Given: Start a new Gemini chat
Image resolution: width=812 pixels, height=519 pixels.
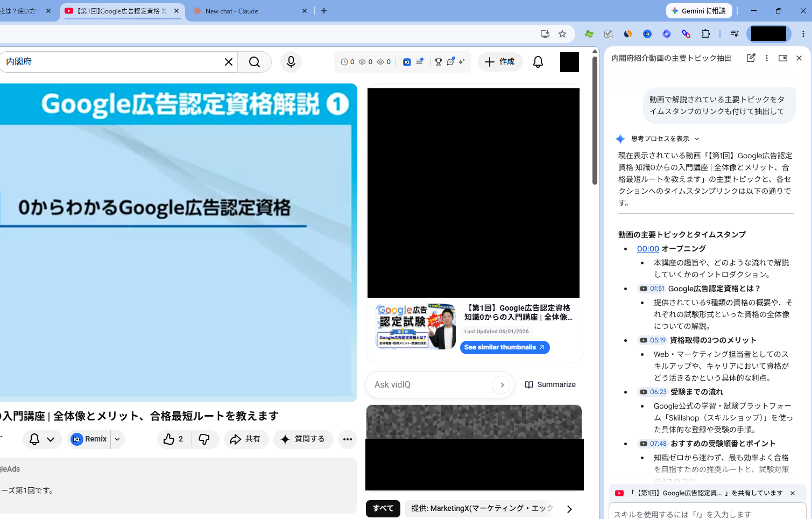Looking at the screenshot, I should pos(751,58).
